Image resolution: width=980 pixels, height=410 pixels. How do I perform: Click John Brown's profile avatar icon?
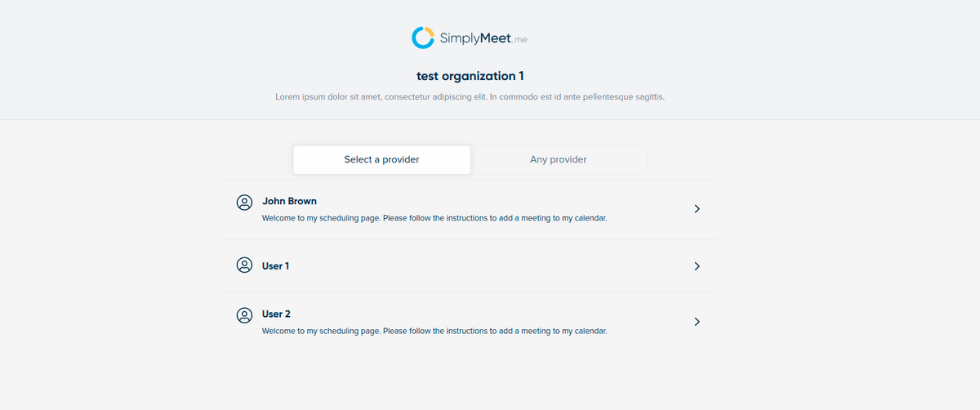pyautogui.click(x=244, y=203)
